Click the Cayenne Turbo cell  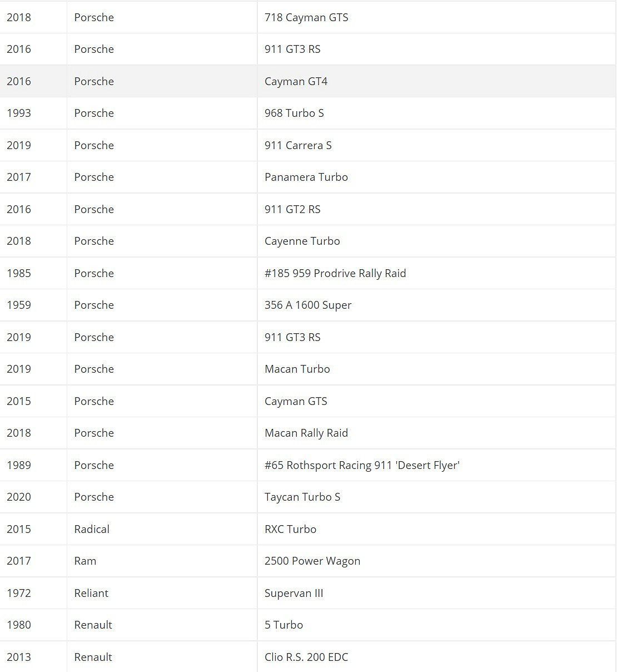[x=302, y=241]
